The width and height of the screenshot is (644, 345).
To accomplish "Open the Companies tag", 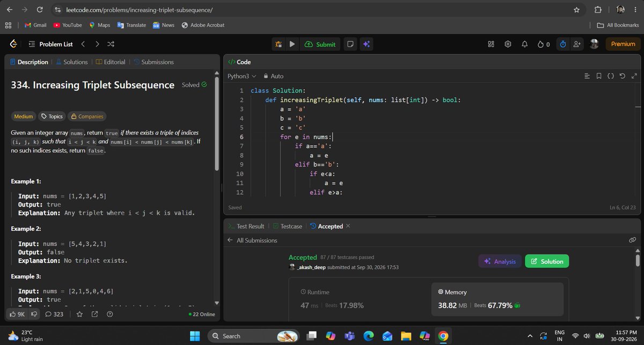I will click(x=86, y=116).
